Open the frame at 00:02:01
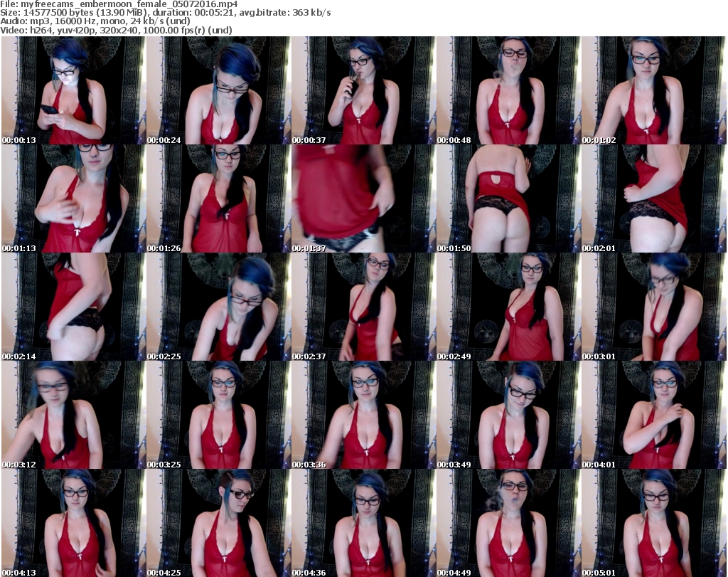This screenshot has width=728, height=577. (x=653, y=198)
